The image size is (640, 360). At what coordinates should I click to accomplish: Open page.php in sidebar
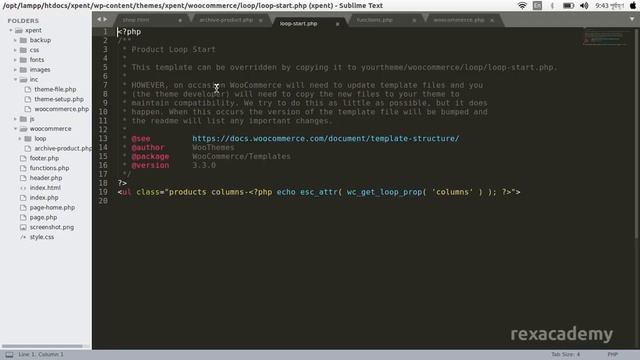(x=43, y=218)
